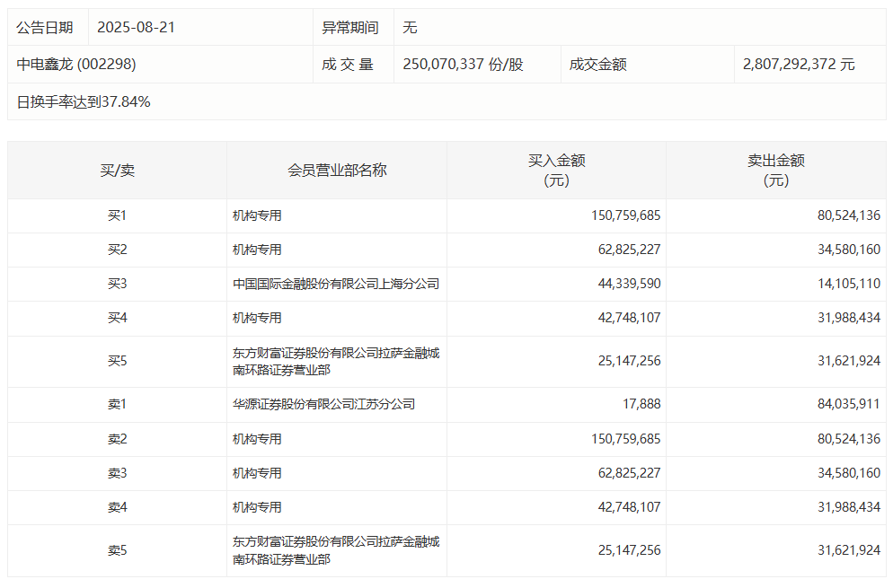Image resolution: width=893 pixels, height=588 pixels.
Task: Click the 卖4 row label
Action: tap(117, 507)
